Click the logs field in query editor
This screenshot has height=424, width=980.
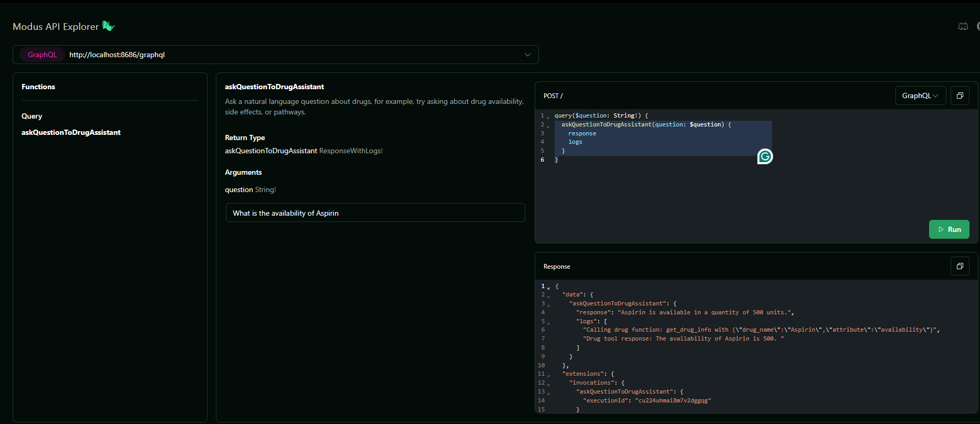click(575, 142)
